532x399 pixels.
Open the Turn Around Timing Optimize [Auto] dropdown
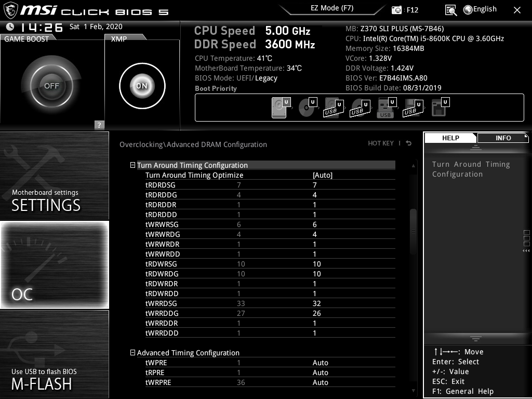coord(322,175)
